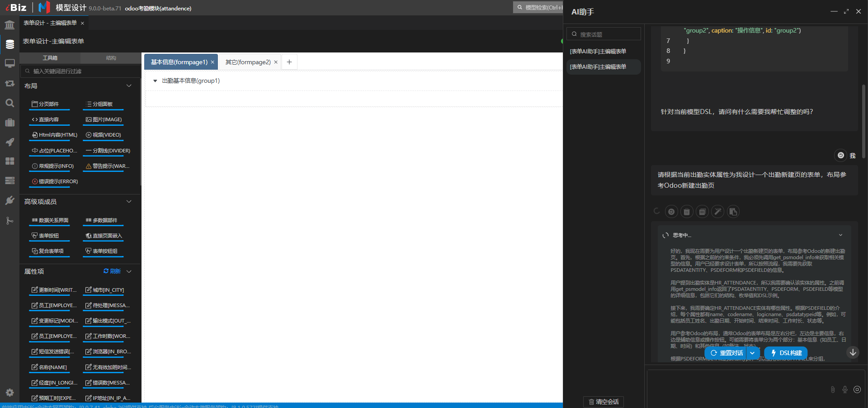Collapse the 思考中 reasoning block

click(x=840, y=235)
